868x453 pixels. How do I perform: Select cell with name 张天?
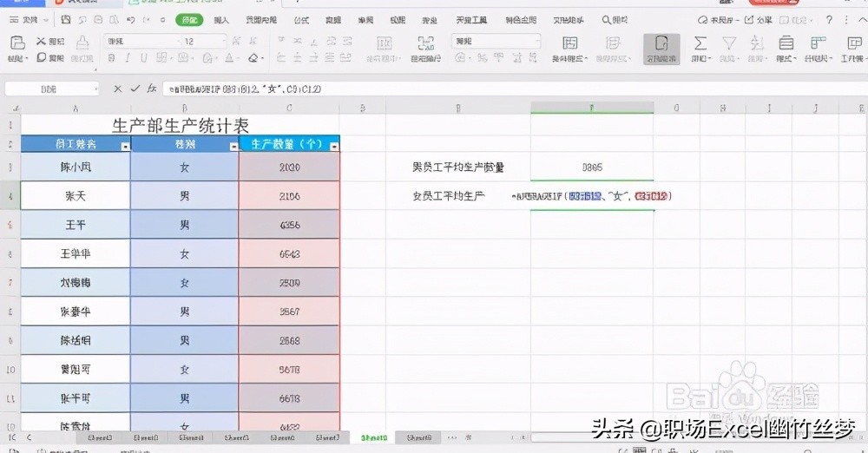pyautogui.click(x=76, y=195)
